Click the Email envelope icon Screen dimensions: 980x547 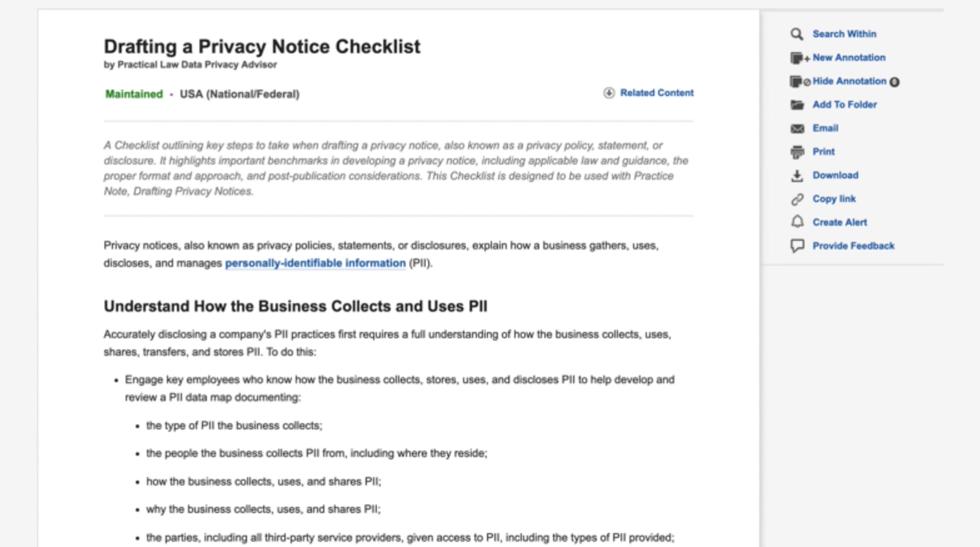point(797,128)
